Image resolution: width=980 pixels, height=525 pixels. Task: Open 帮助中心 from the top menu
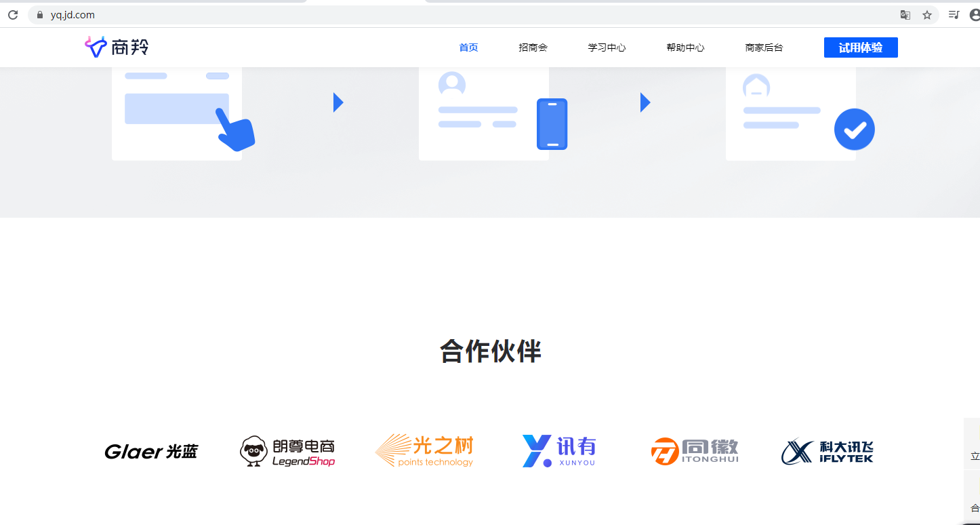685,47
